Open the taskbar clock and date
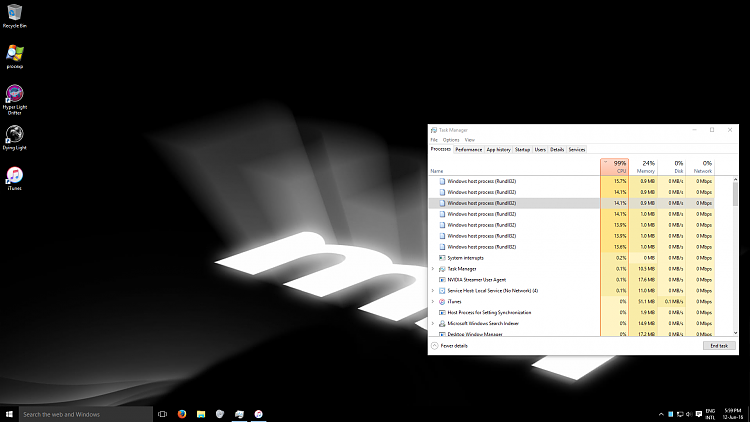This screenshot has width=750, height=422. point(733,414)
